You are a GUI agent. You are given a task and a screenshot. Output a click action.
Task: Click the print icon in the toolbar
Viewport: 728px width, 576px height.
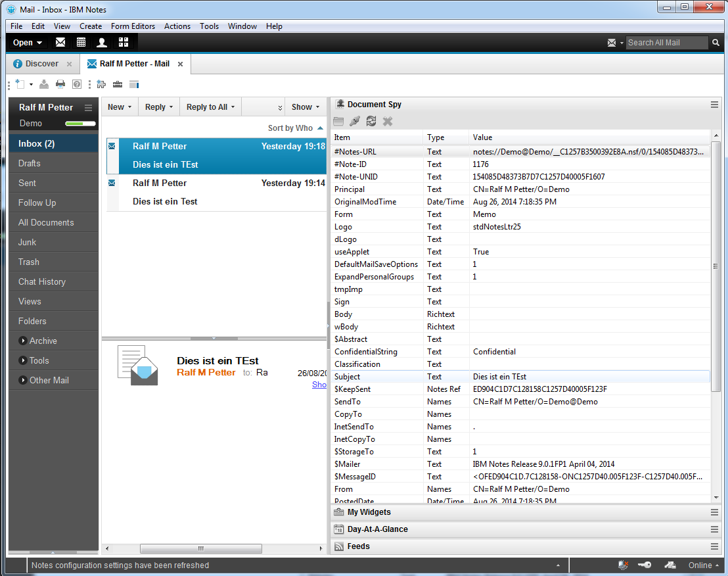click(60, 84)
